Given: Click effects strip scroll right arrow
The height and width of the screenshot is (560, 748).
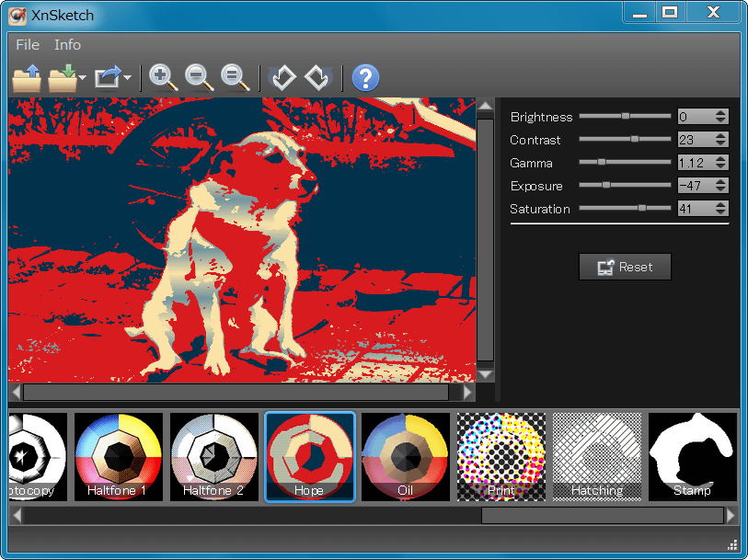Looking at the screenshot, I should click(731, 515).
